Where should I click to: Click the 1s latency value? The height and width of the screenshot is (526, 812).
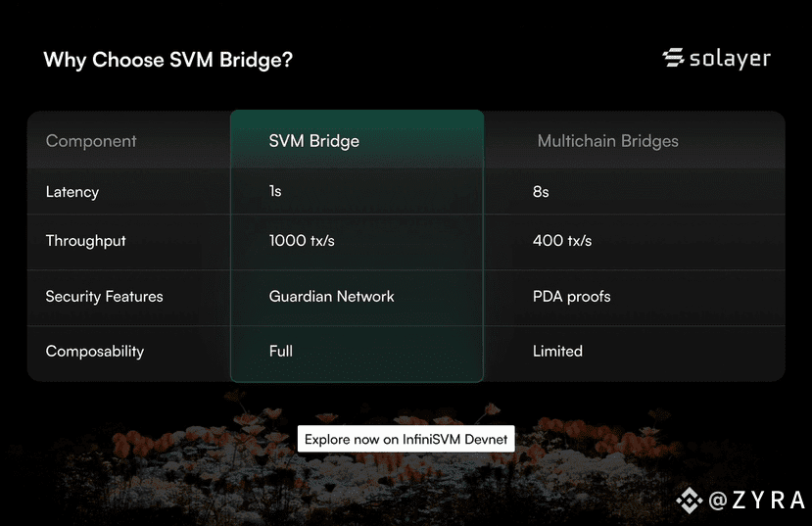tap(275, 192)
